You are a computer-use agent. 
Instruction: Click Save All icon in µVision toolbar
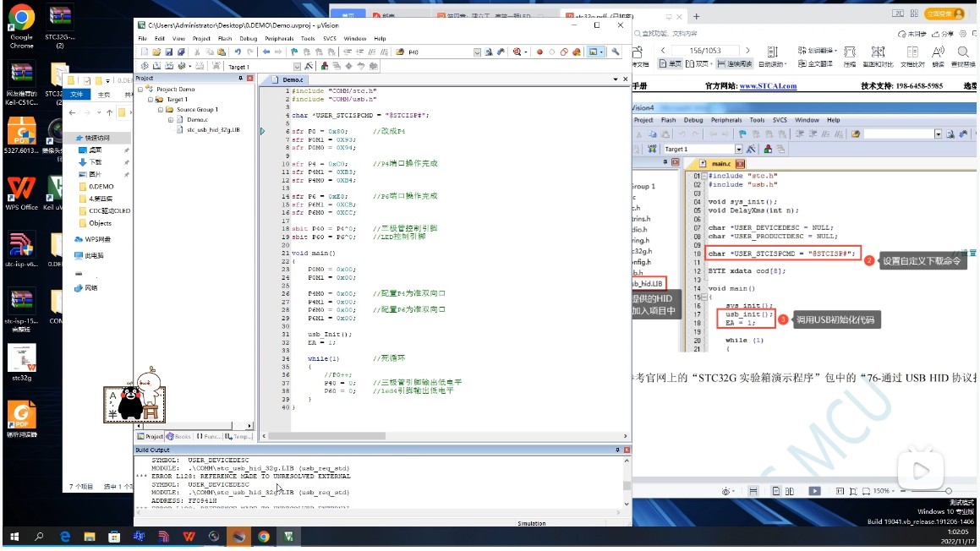(x=181, y=52)
